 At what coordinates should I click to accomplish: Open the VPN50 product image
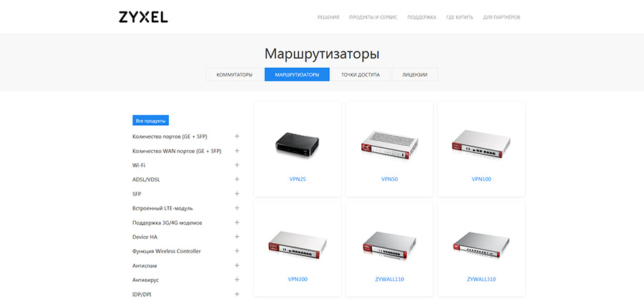389,145
